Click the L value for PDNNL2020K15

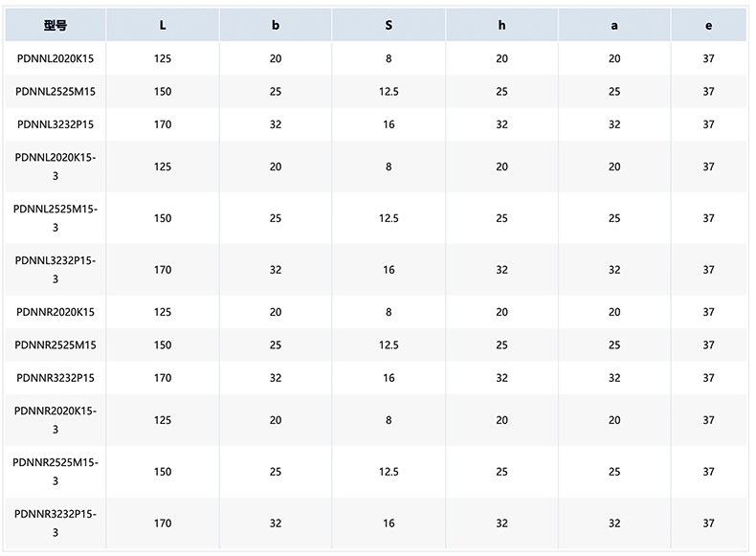[163, 59]
